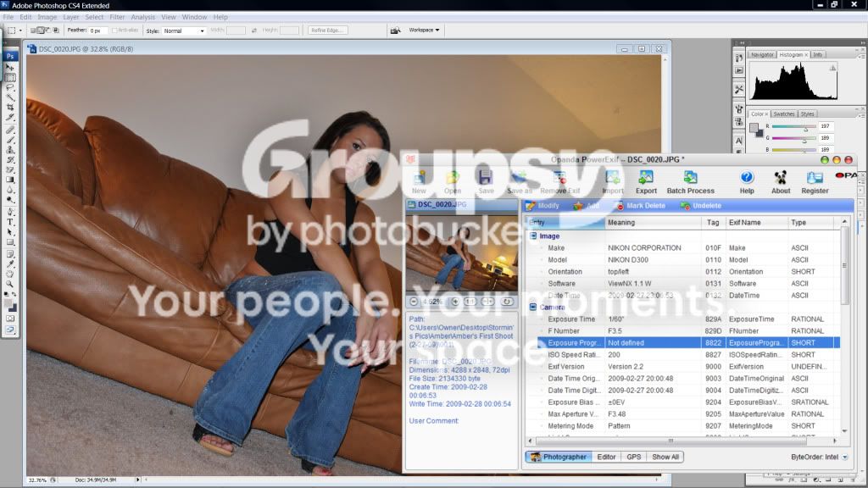The image size is (868, 488).
Task: Click Undelete button
Action: point(701,206)
